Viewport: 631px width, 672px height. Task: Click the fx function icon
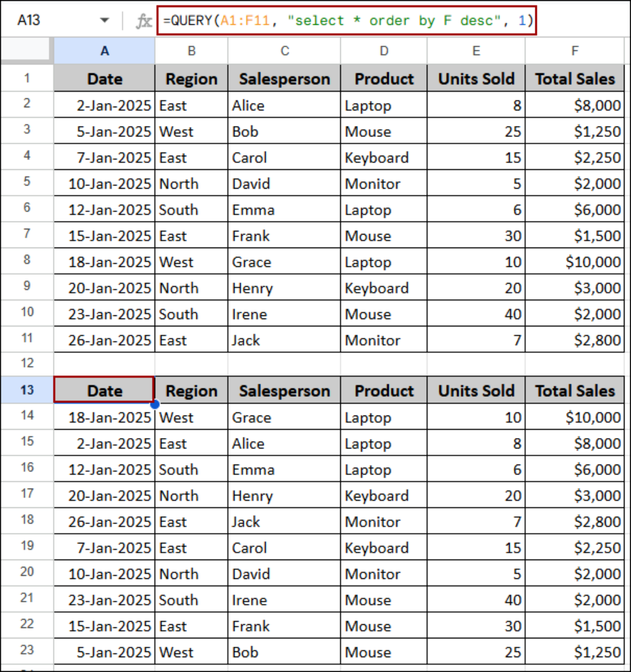point(143,21)
